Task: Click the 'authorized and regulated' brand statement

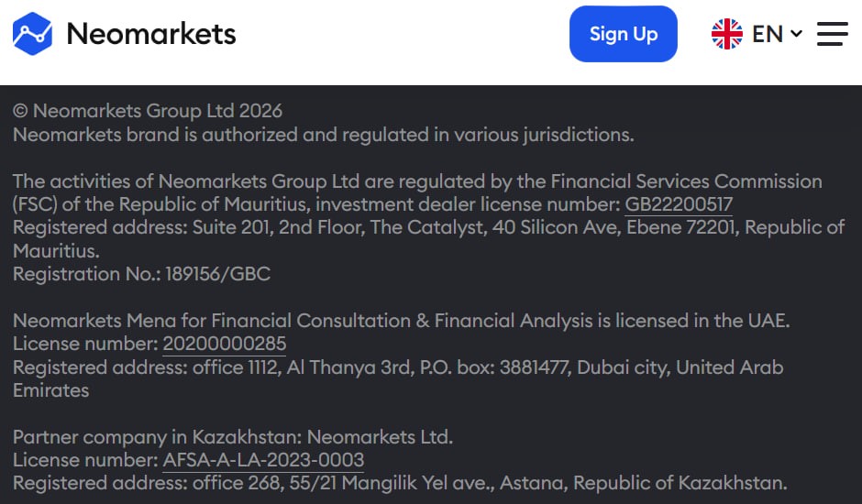Action: (323, 135)
